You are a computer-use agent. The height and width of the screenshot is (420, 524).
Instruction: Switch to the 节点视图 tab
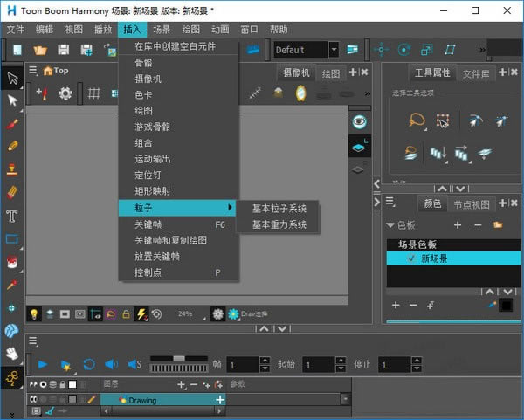coord(472,204)
